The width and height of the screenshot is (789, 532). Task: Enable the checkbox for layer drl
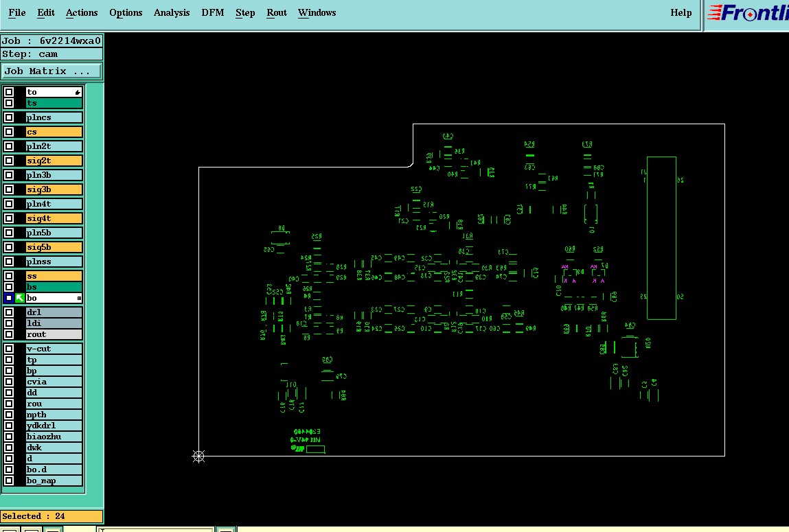[8, 312]
